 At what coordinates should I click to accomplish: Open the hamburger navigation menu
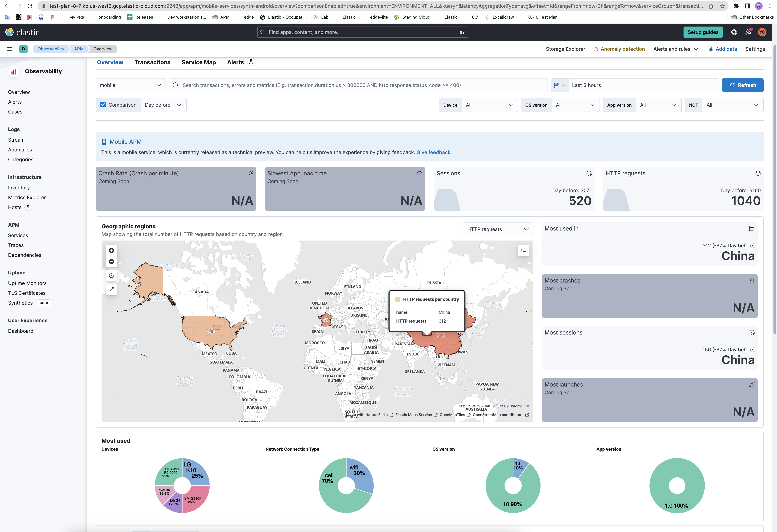click(9, 49)
